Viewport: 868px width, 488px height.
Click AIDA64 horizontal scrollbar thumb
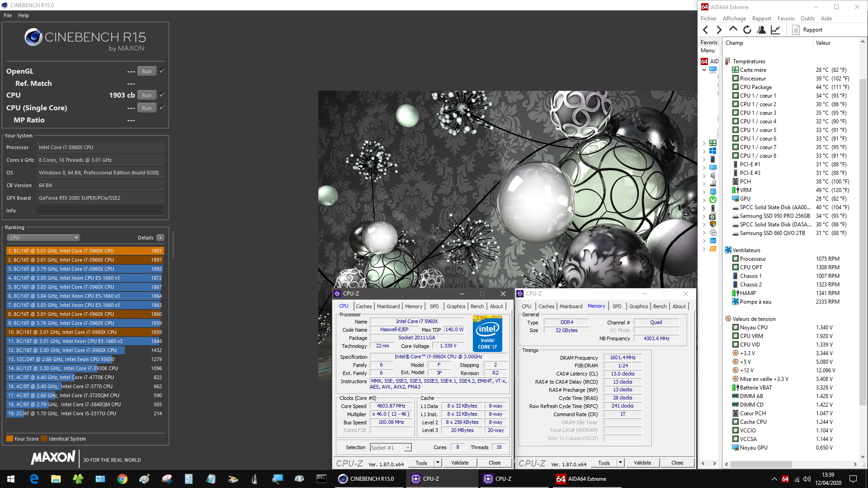pyautogui.click(x=761, y=464)
